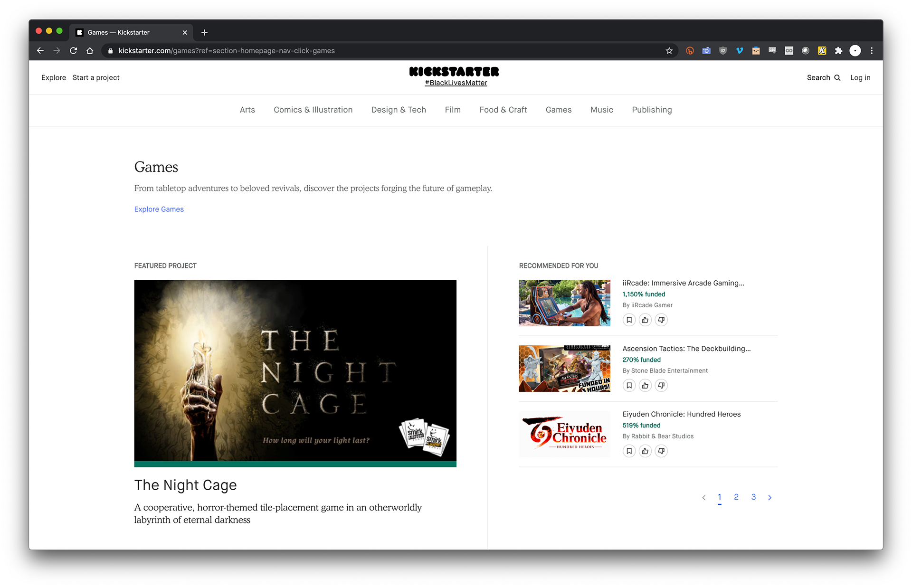Click The Night Cage project title
Screen dimensions: 912x588
[185, 485]
